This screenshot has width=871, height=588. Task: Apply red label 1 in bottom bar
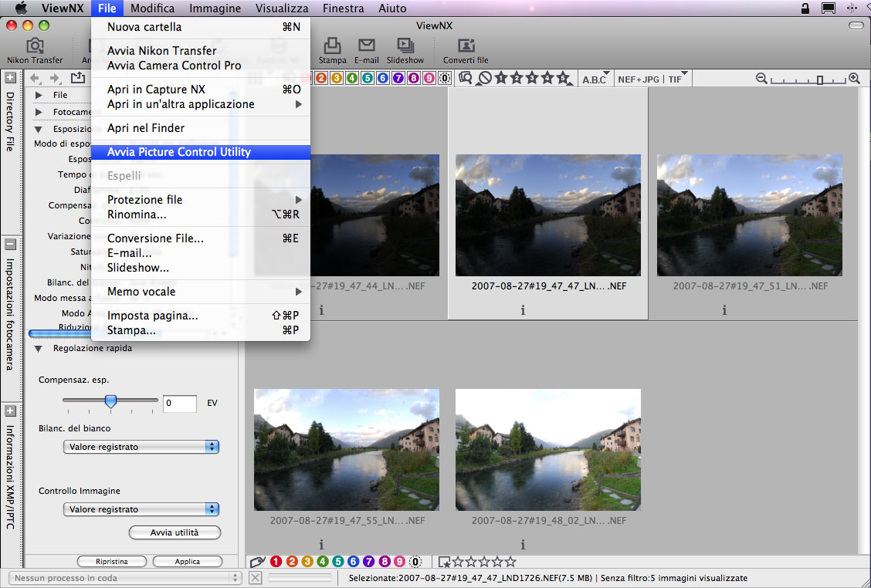(x=276, y=562)
